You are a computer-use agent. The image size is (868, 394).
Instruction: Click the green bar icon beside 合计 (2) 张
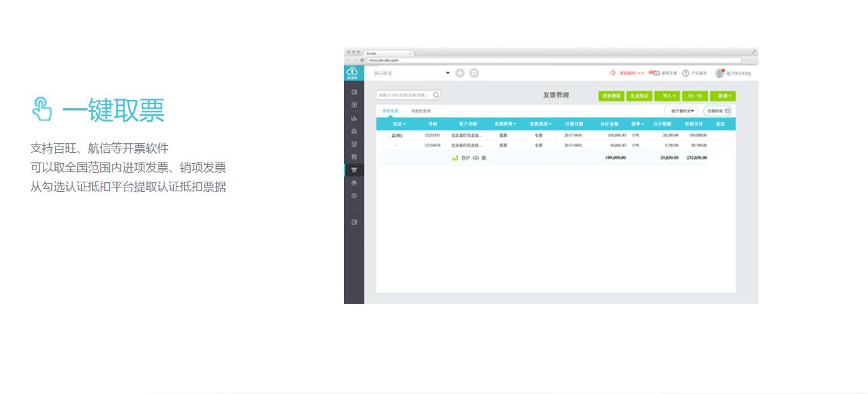[455, 157]
